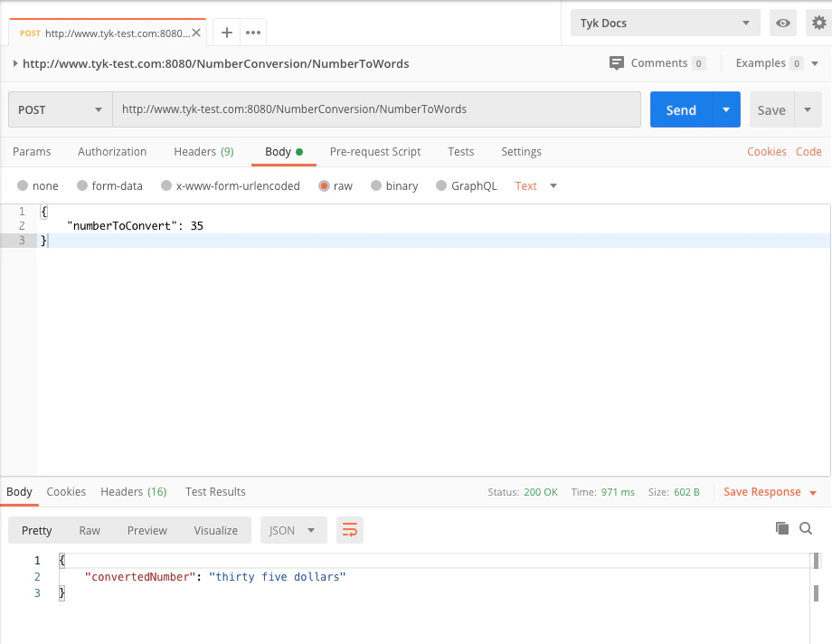Switch response view to Preview
The height and width of the screenshot is (644, 832).
(x=147, y=530)
